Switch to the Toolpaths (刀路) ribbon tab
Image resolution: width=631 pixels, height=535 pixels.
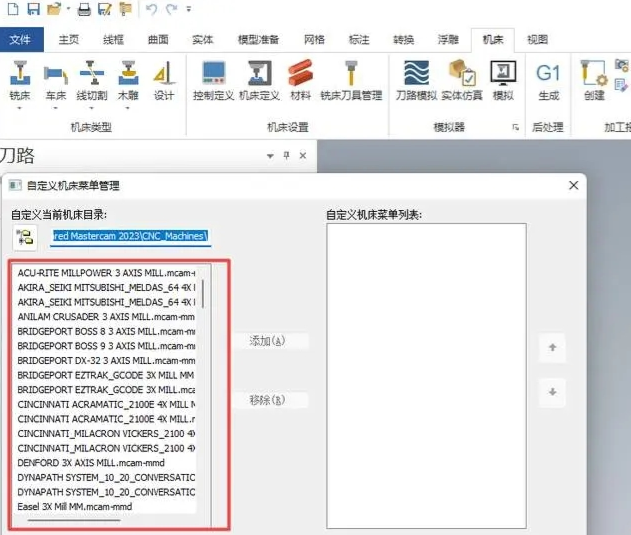19,155
